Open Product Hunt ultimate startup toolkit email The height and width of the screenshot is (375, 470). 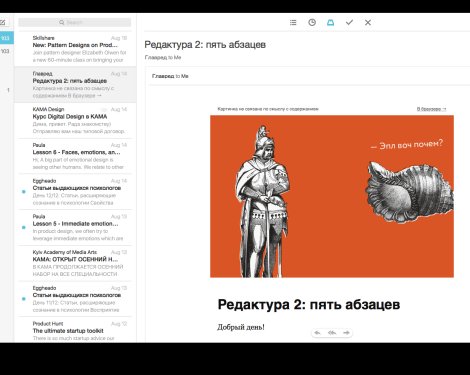tap(75, 330)
